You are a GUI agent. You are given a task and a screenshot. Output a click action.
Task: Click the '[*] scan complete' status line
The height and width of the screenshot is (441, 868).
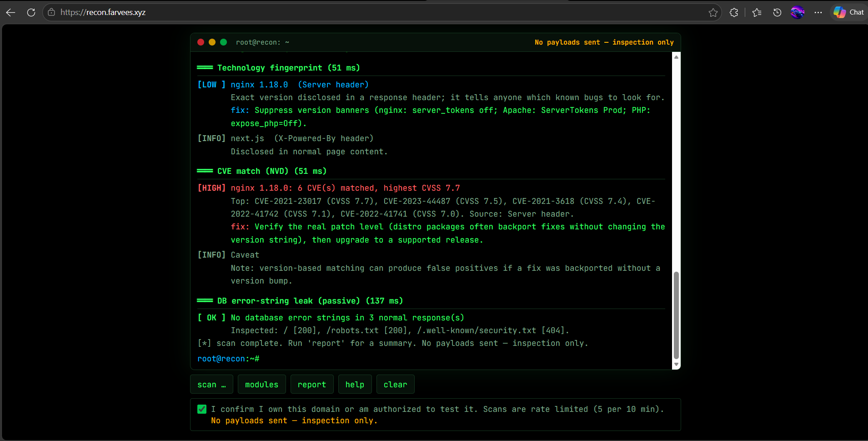click(x=393, y=343)
